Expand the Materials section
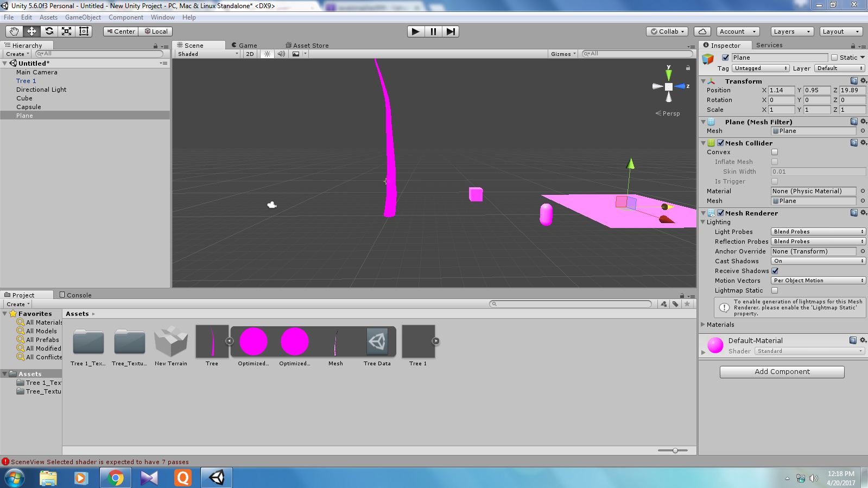This screenshot has height=488, width=868. point(703,325)
